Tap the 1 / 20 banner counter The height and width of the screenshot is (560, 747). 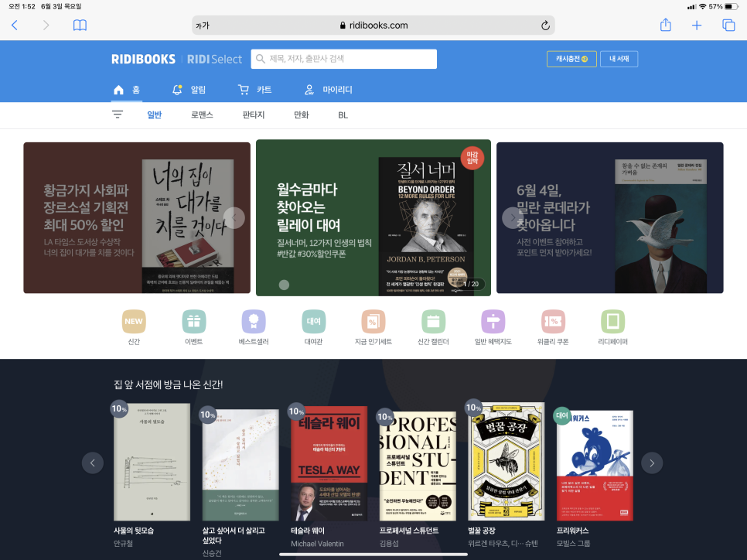click(471, 284)
